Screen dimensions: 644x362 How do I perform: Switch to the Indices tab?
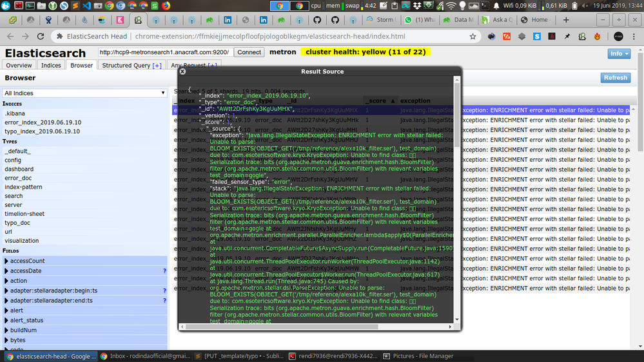pyautogui.click(x=51, y=65)
